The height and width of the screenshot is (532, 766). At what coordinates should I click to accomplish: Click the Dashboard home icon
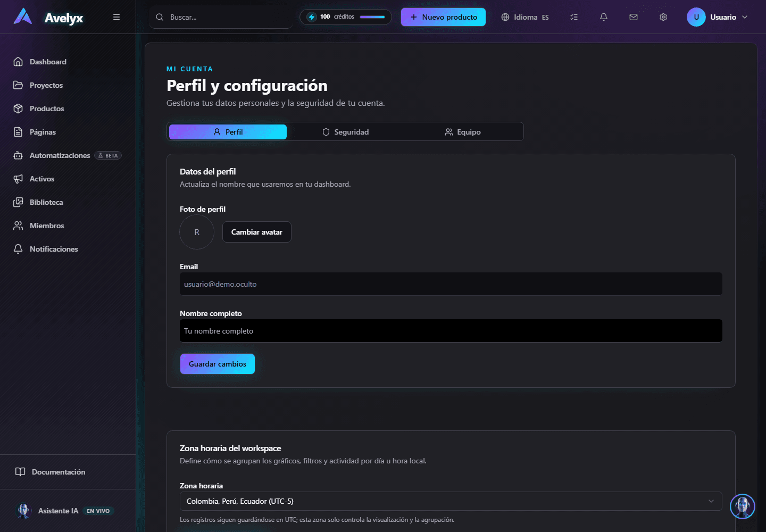[18, 62]
